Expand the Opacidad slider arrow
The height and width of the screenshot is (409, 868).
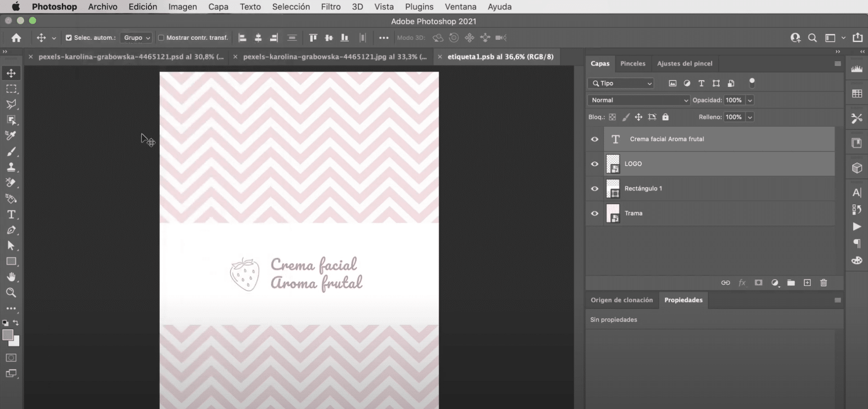click(750, 100)
